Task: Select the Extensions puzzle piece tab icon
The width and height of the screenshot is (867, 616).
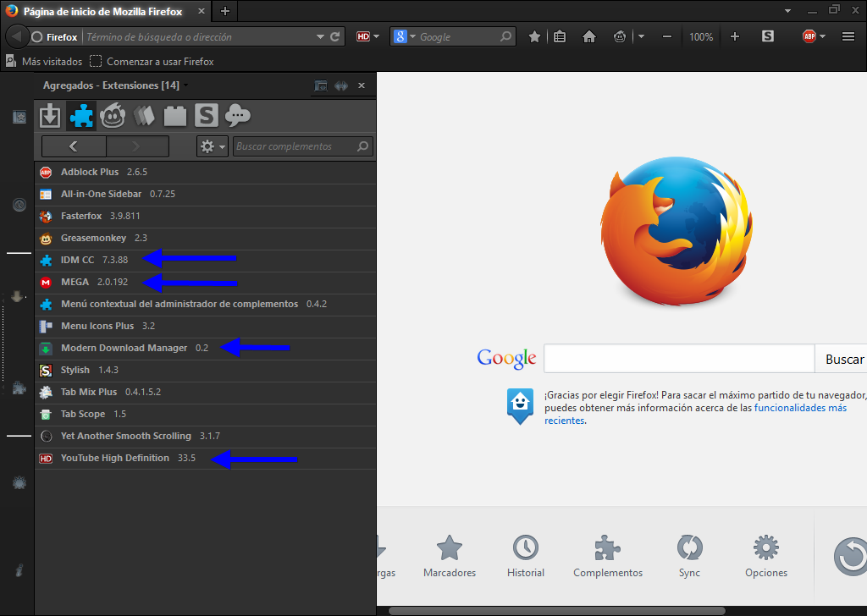Action: click(x=81, y=116)
